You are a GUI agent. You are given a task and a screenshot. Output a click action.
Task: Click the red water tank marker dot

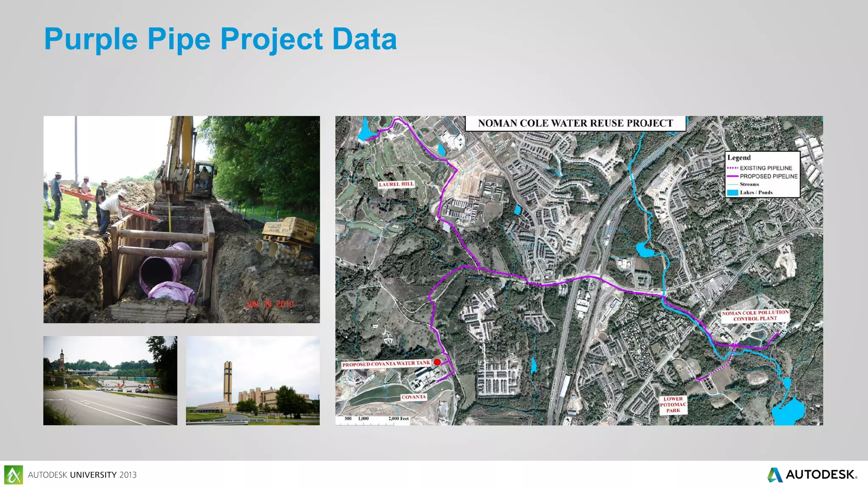(x=437, y=362)
